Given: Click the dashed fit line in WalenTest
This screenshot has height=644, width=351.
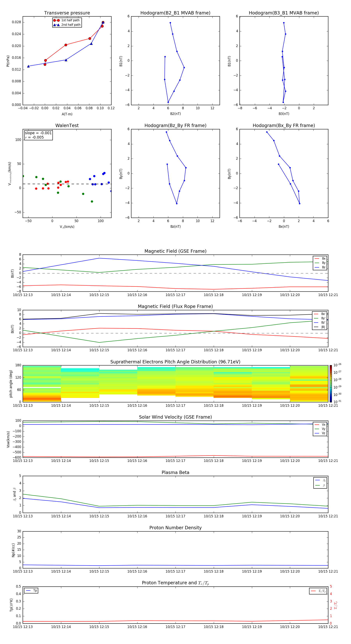Looking at the screenshot, I should tap(67, 184).
